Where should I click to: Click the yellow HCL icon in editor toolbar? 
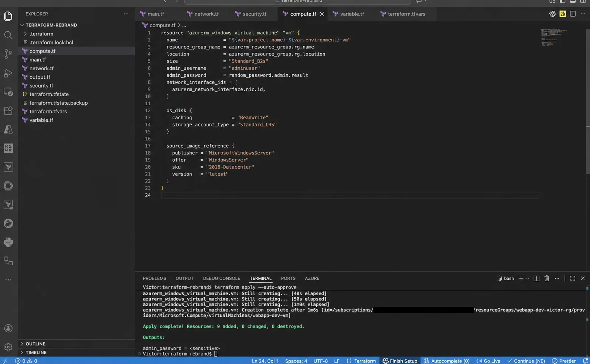(563, 14)
